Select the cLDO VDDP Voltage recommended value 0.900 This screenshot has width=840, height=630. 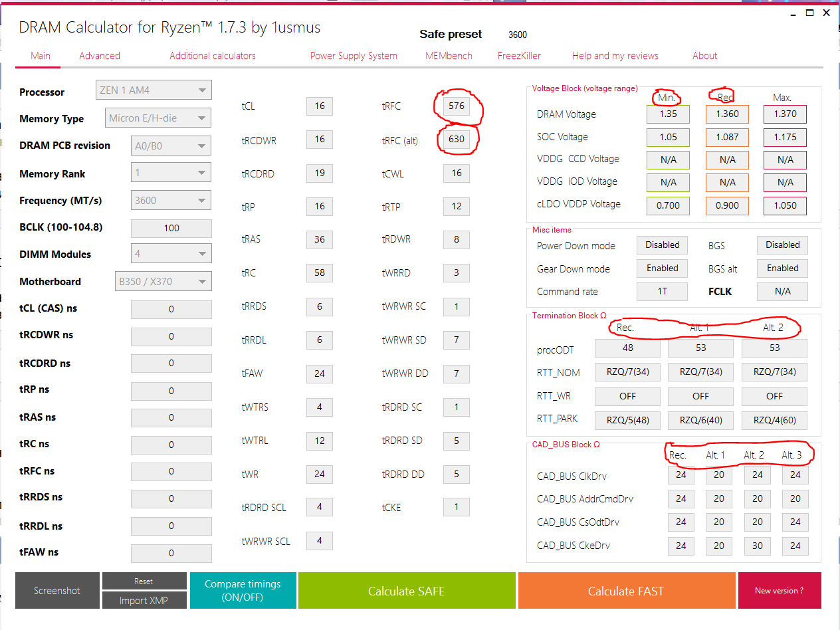point(727,205)
